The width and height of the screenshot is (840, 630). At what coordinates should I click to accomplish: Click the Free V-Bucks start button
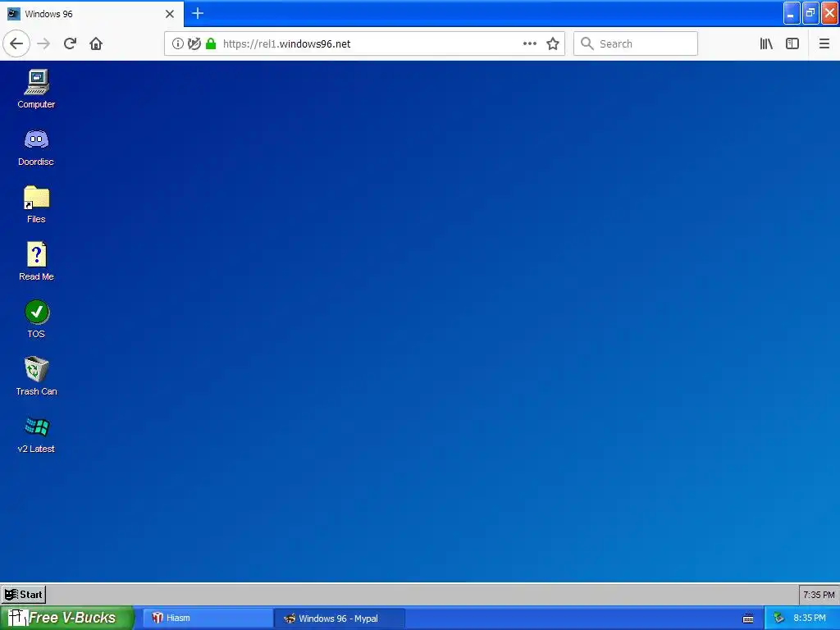[66, 618]
